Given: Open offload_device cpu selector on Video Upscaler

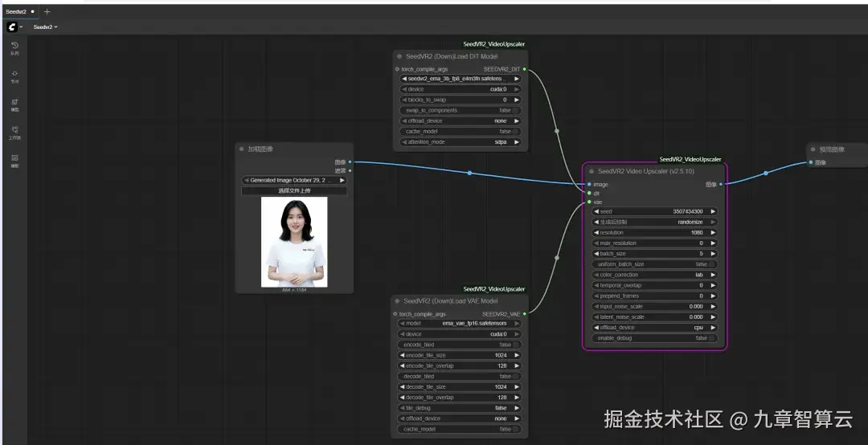Looking at the screenshot, I should 655,327.
